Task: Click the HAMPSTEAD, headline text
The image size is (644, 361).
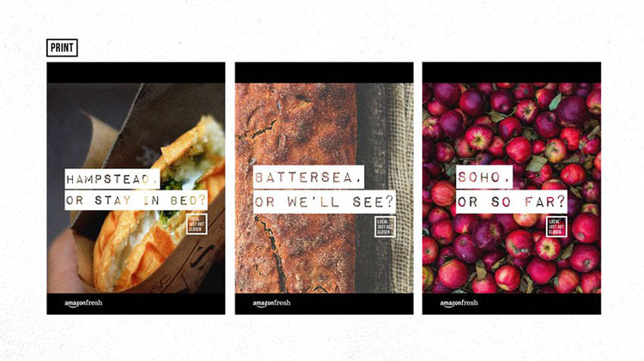Action: [x=112, y=179]
